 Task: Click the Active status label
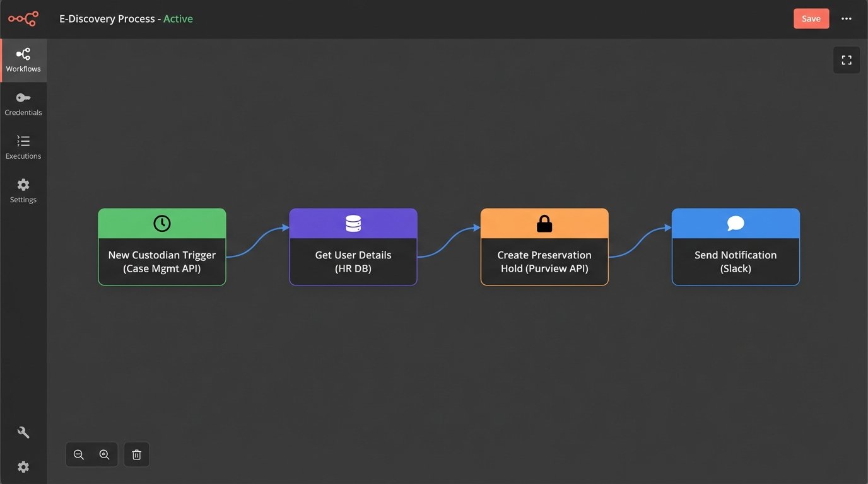179,18
